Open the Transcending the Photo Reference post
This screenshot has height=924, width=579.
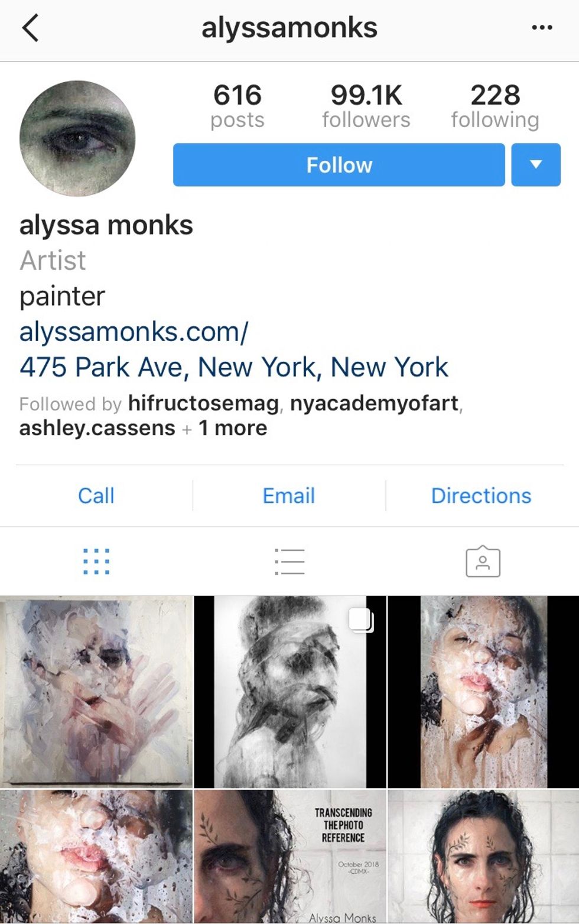point(290,857)
